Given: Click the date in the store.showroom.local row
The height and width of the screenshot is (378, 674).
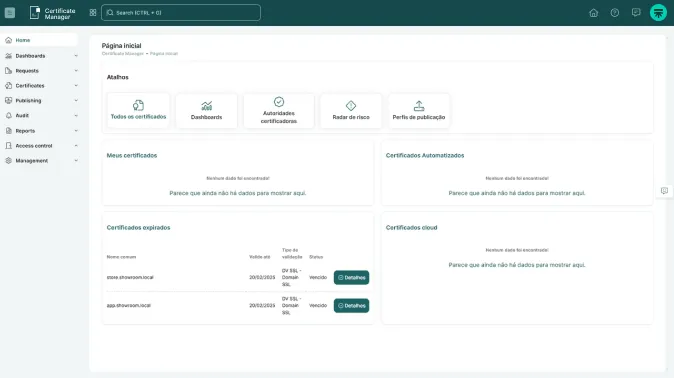Looking at the screenshot, I should click(x=262, y=277).
